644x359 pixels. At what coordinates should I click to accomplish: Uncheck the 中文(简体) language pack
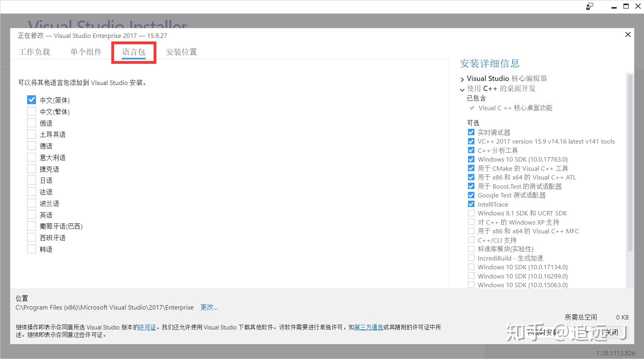(x=32, y=100)
